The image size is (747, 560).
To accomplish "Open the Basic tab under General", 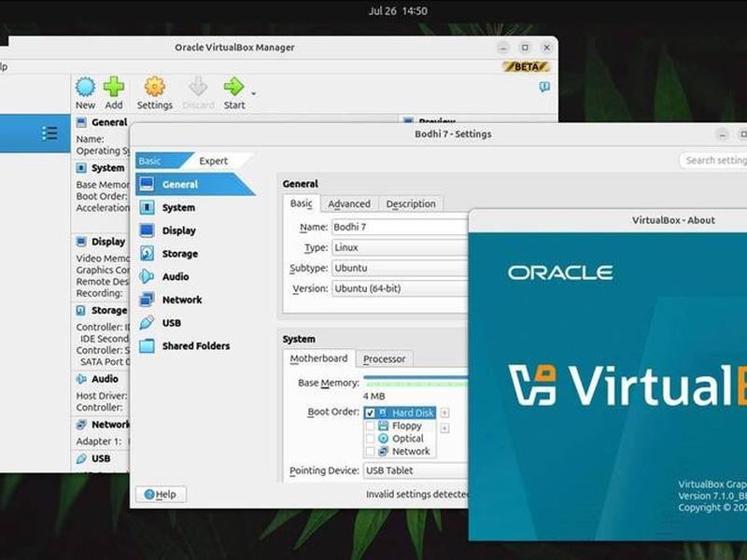I will click(x=301, y=203).
